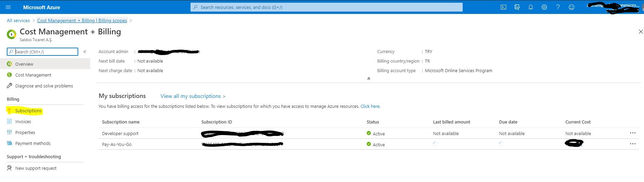Collapse the left menu with the double chevron
Image resolution: width=644 pixels, height=182 pixels.
[85, 52]
